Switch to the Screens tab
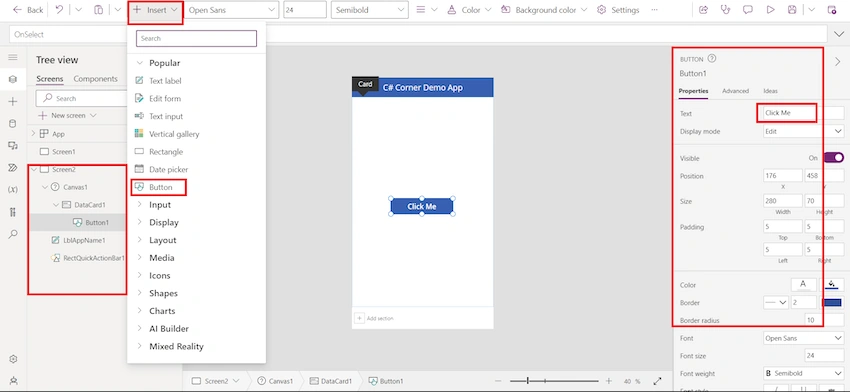The image size is (850, 392). coord(50,79)
